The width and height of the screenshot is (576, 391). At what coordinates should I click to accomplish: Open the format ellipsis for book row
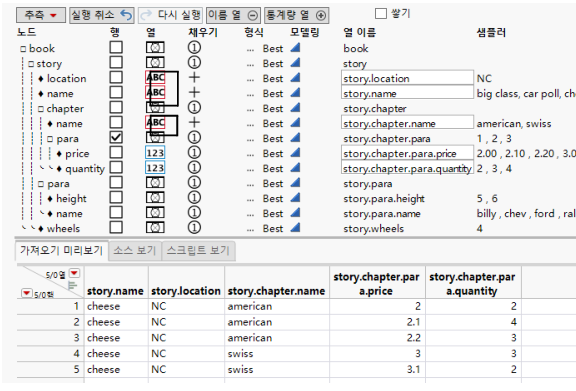(x=250, y=50)
